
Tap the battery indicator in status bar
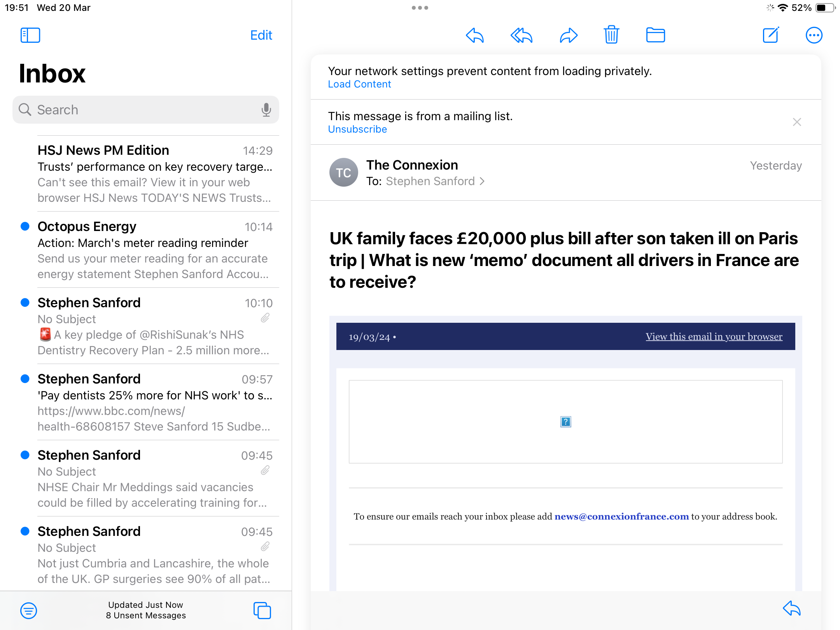[x=825, y=8]
